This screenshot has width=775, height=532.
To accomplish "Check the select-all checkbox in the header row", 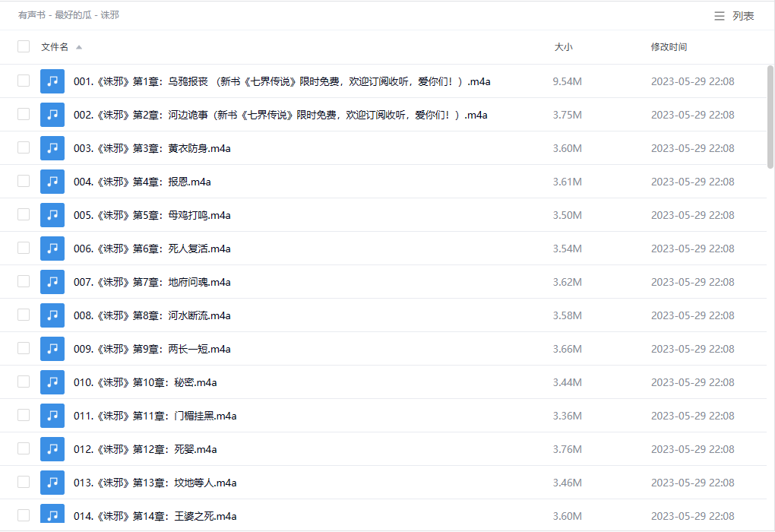I will tap(24, 46).
